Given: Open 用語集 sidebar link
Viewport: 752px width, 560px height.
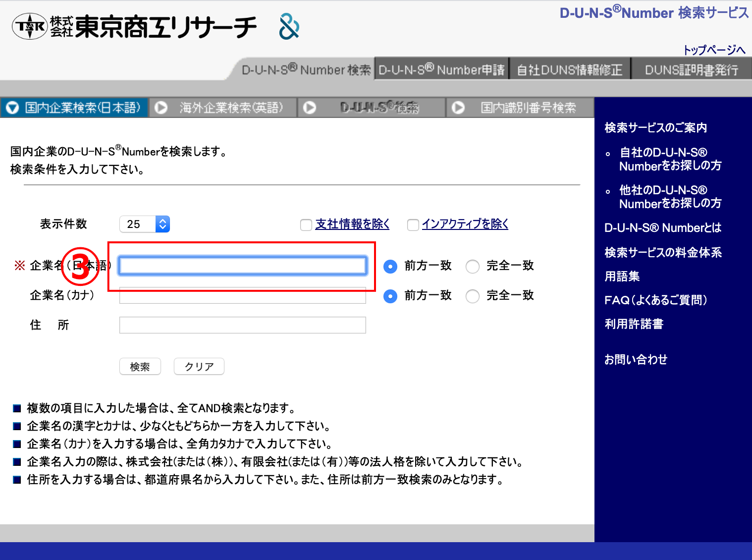Looking at the screenshot, I should pos(622,277).
